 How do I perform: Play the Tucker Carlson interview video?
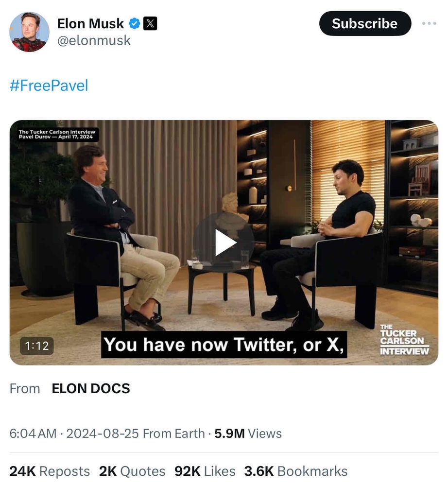(x=224, y=242)
